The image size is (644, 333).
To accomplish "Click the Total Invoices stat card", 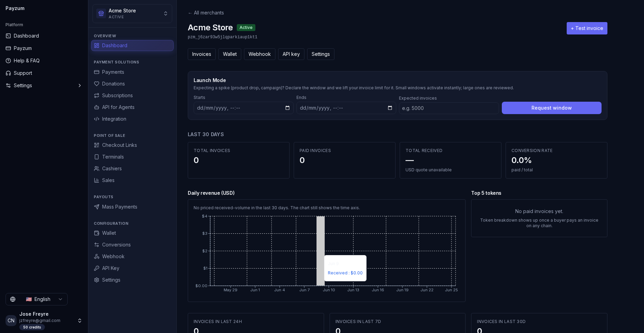I will coord(238,160).
